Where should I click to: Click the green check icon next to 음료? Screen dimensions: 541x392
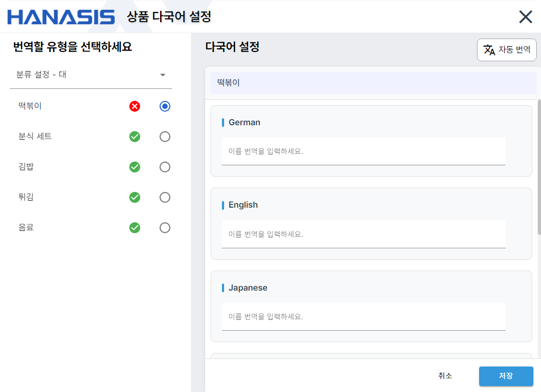135,228
